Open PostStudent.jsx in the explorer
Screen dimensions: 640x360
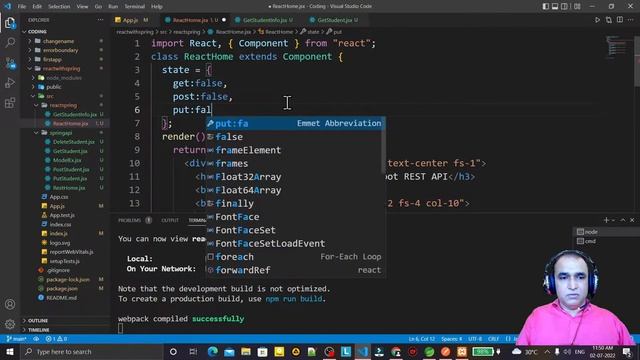pyautogui.click(x=71, y=169)
